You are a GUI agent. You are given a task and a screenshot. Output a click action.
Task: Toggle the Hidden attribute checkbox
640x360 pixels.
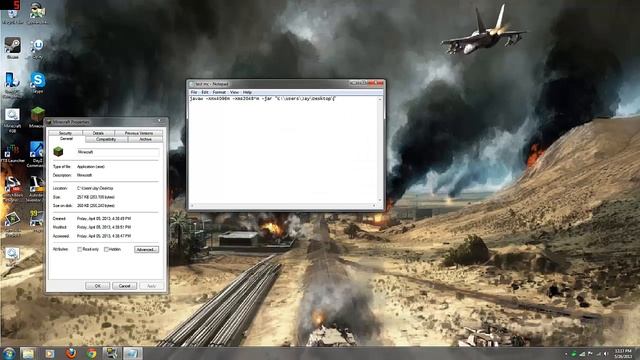tap(106, 249)
